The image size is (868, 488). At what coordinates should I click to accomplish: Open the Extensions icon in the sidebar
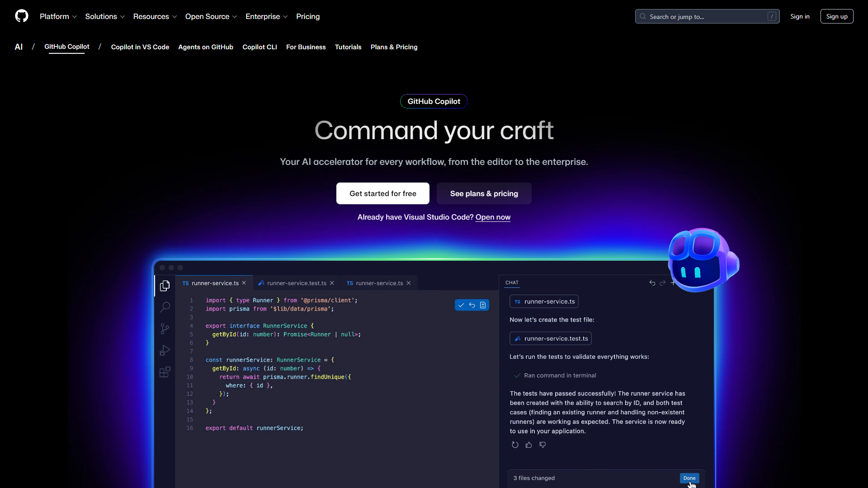coord(165,372)
